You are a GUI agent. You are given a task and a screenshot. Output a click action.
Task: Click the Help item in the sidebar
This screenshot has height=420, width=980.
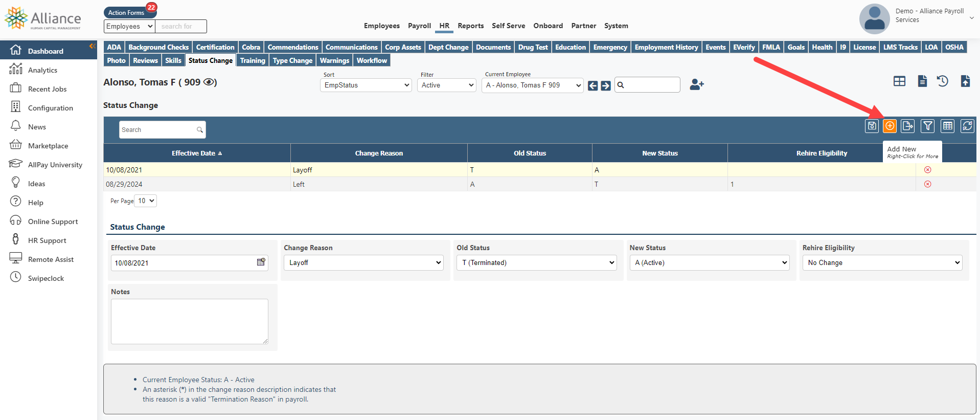point(36,203)
